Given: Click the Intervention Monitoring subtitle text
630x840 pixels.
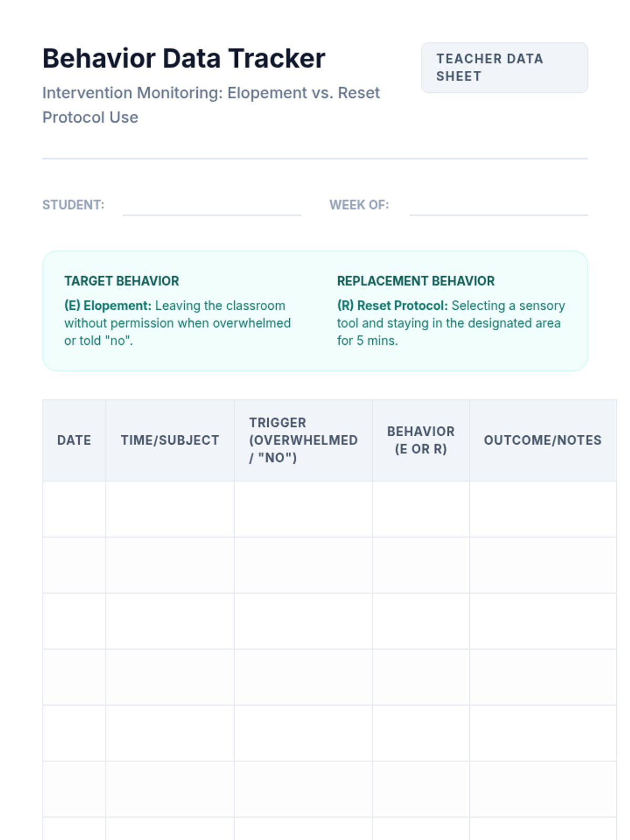Looking at the screenshot, I should coord(211,105).
